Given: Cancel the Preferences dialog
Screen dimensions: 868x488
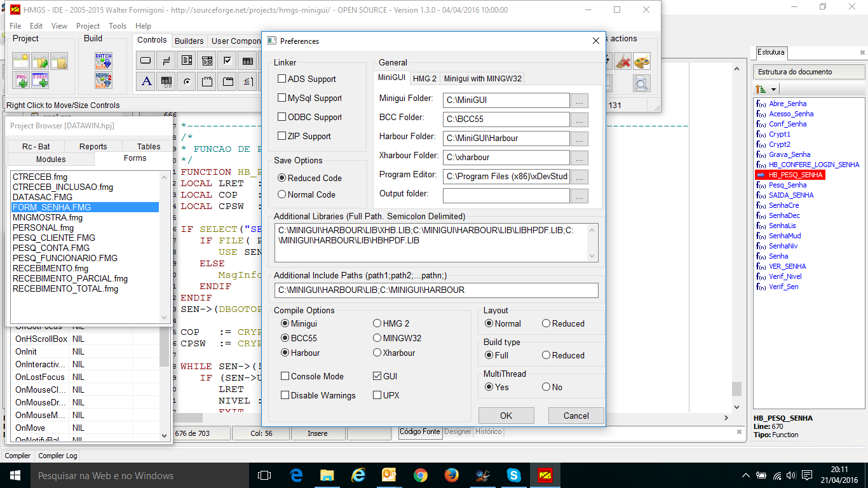Looking at the screenshot, I should tap(576, 416).
